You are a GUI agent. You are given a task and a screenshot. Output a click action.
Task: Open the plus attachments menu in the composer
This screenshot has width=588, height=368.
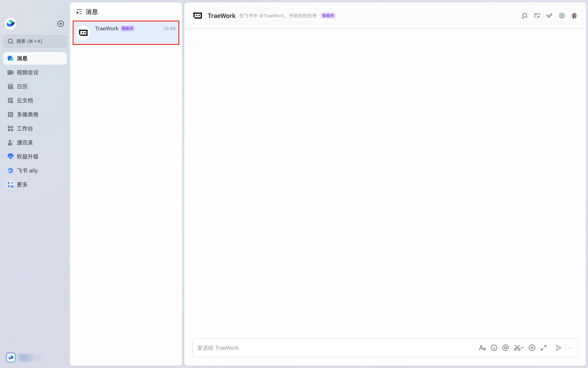click(x=532, y=348)
